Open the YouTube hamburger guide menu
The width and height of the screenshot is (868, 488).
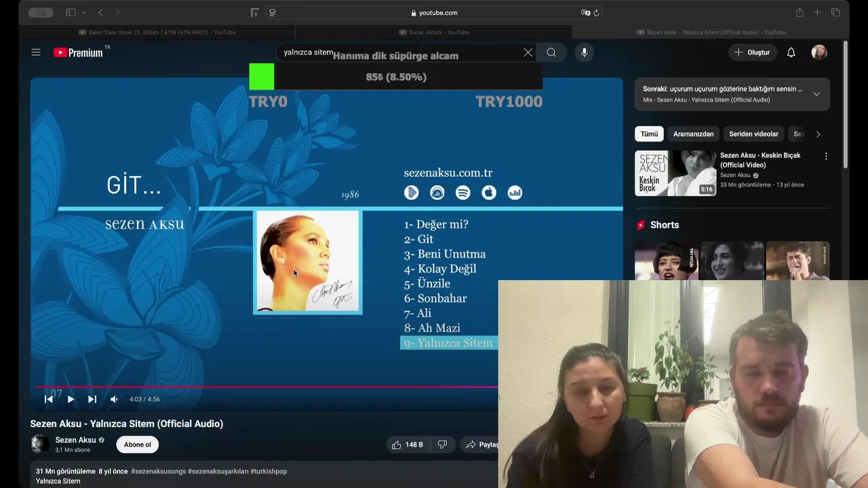tap(36, 52)
